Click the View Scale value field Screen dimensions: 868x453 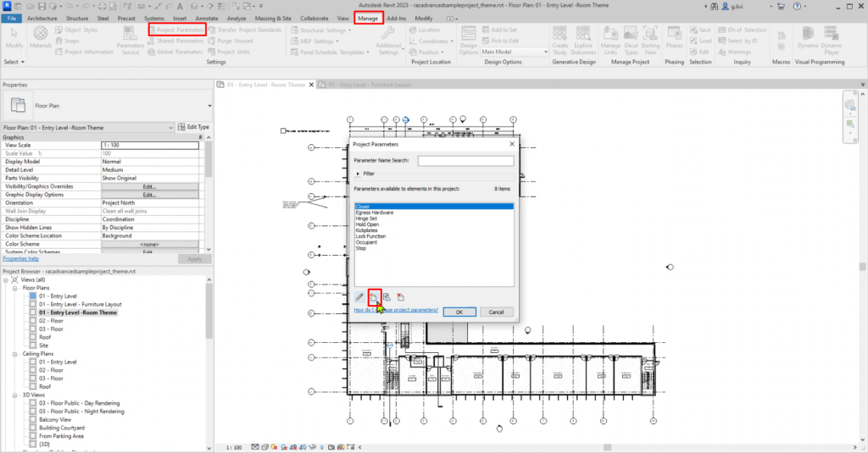click(x=150, y=145)
